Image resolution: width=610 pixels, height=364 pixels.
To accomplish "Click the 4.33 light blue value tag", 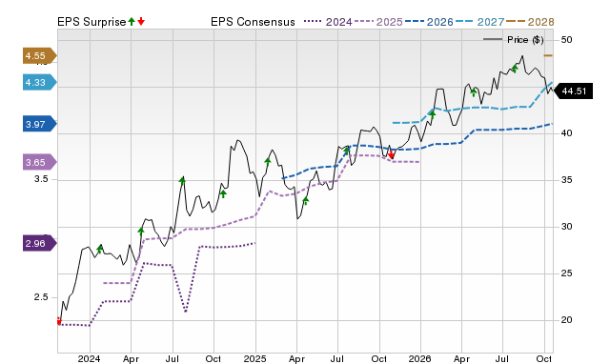I will click(40, 82).
